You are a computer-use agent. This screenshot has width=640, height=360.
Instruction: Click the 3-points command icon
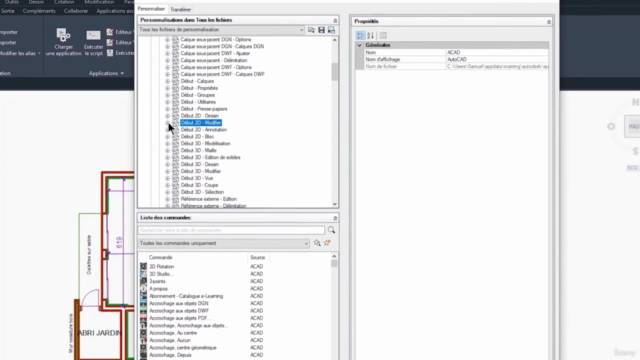[x=143, y=281]
